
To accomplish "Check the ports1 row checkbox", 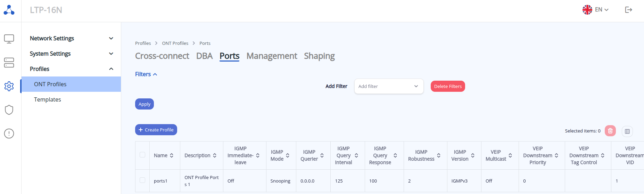I will click(x=142, y=180).
